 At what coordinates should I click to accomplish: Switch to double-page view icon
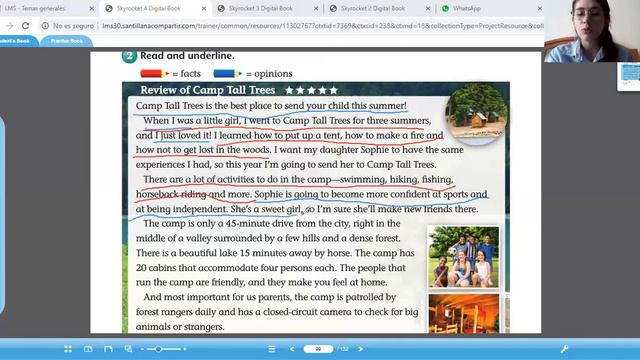[88, 349]
